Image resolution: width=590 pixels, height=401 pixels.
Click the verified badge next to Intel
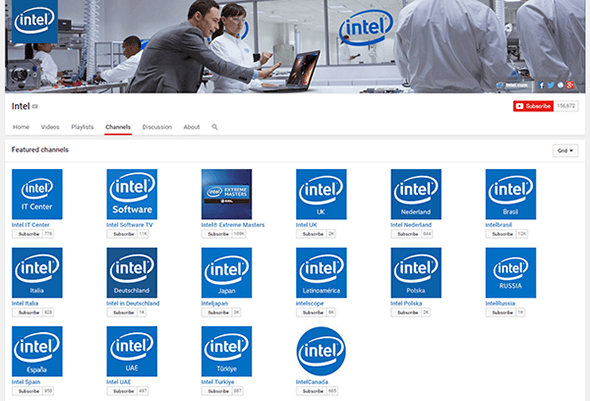tap(35, 106)
